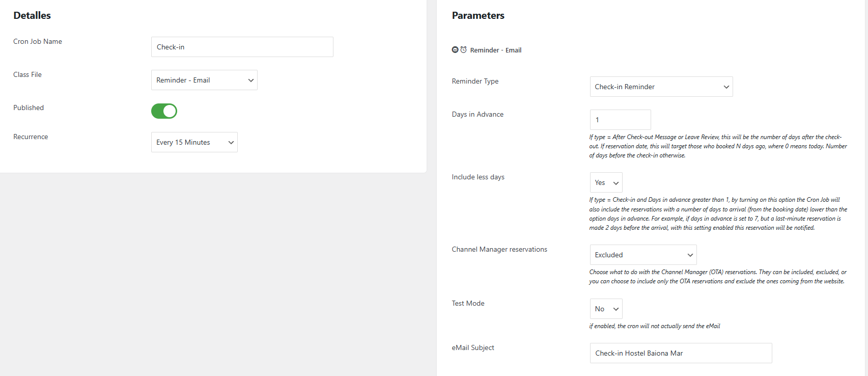Click the Detalles heading
Screen dimensions: 868x376
(32, 15)
